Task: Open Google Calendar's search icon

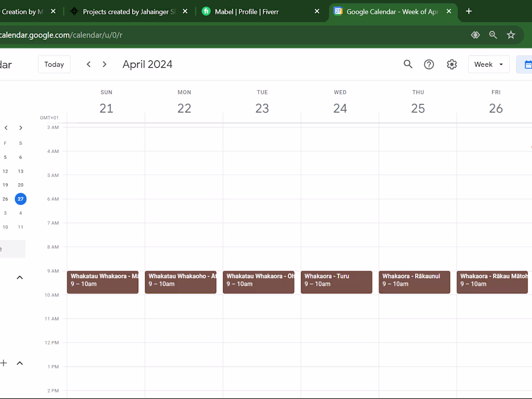Action: pos(408,64)
